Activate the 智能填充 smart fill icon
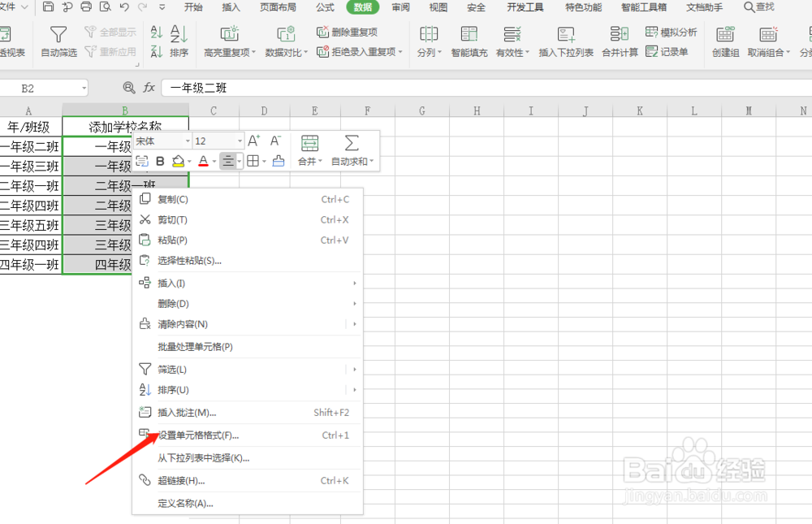Viewport: 812px width, 524px height. click(x=468, y=41)
